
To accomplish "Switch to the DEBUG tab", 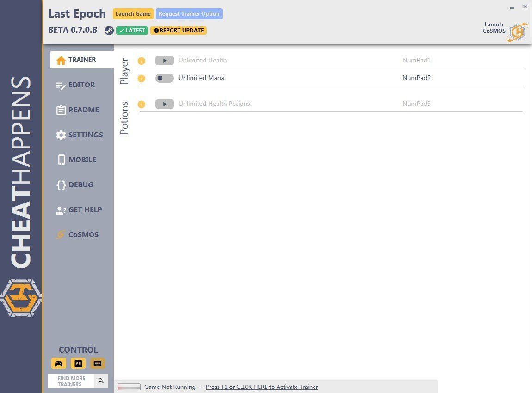I will point(82,185).
